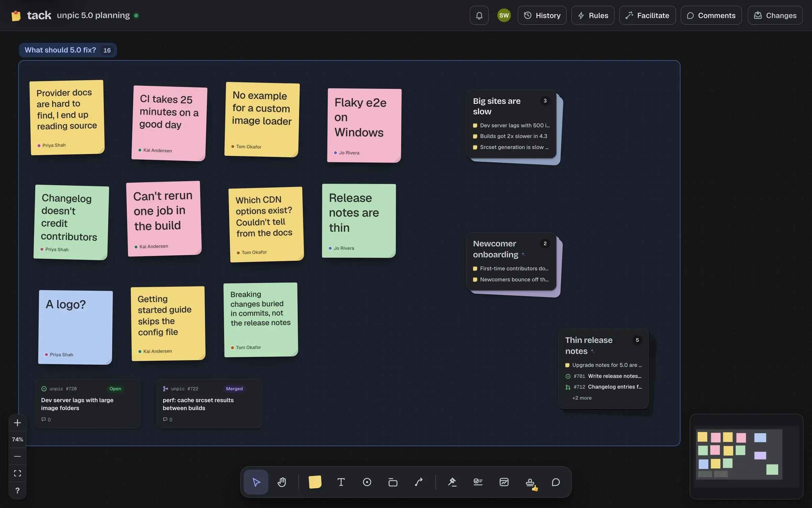Click open-issue icon on unpic #720 card

point(44,388)
